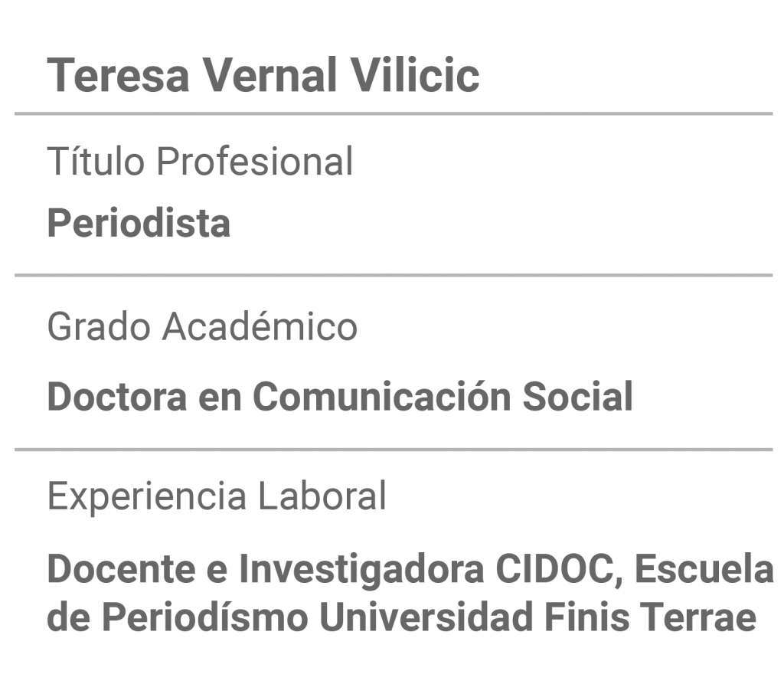Click the word Investigadora
The image size is (784, 684).
pos(361,569)
